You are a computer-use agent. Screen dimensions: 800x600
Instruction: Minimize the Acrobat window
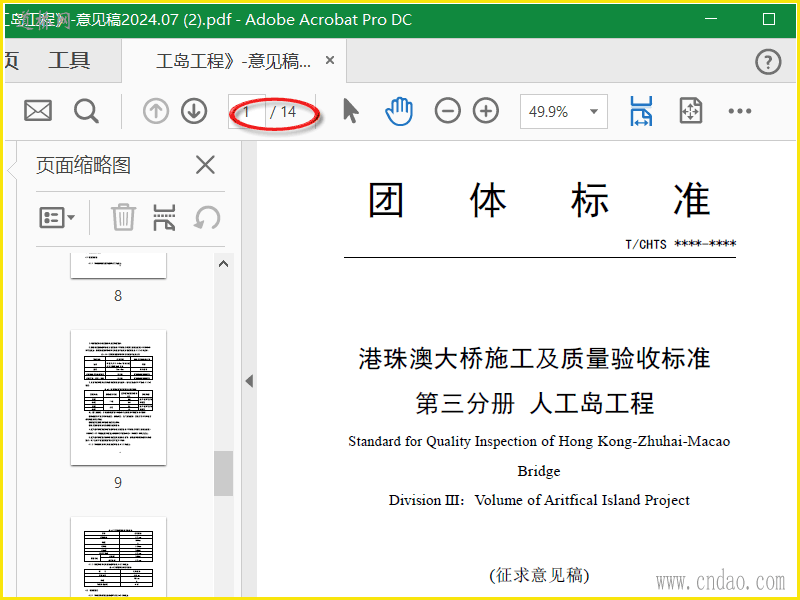(x=711, y=19)
